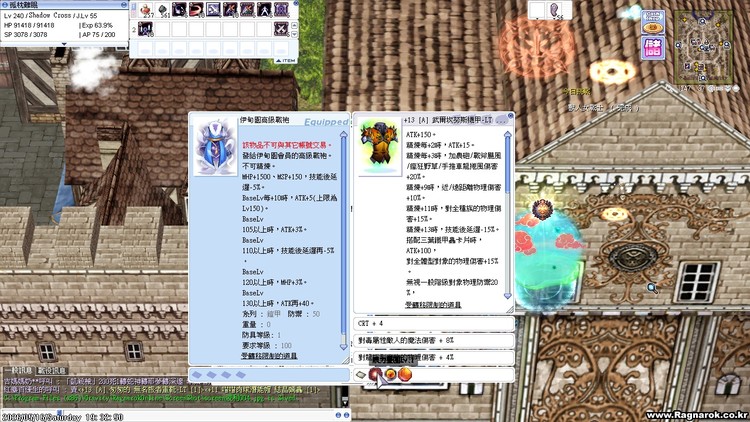Image resolution: width=750 pixels, height=422 pixels.
Task: Use the crossed swords skill at row 2 end
Action: (281, 29)
